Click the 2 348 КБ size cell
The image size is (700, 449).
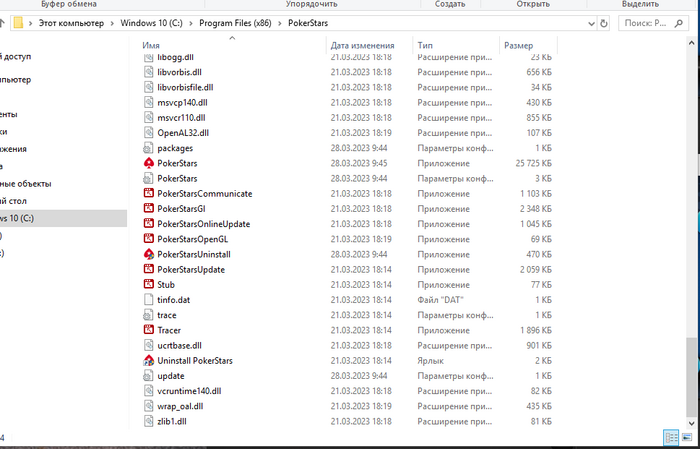click(x=536, y=209)
